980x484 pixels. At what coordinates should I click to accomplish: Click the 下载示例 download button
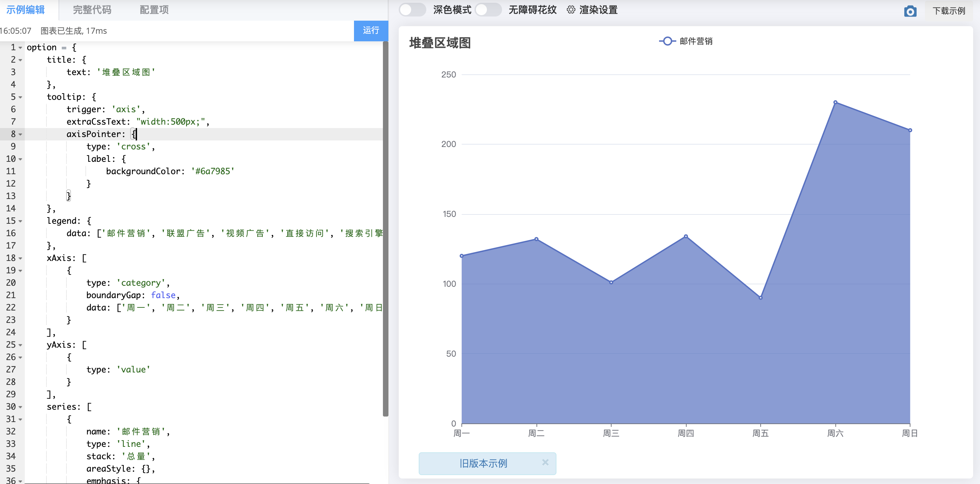pyautogui.click(x=948, y=11)
